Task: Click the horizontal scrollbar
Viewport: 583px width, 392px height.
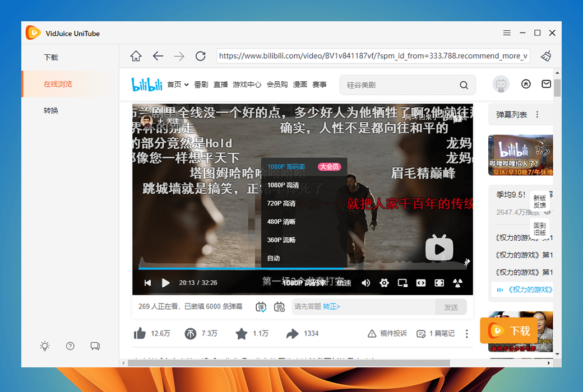Action: pos(289,363)
